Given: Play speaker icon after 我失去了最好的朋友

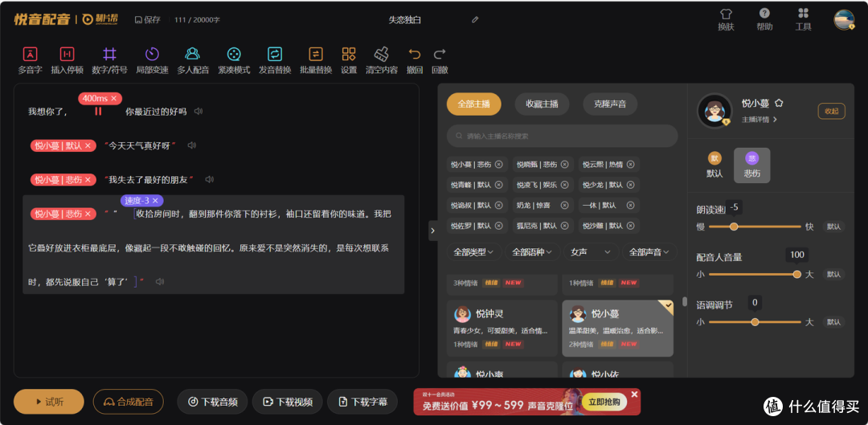Looking at the screenshot, I should [x=209, y=179].
